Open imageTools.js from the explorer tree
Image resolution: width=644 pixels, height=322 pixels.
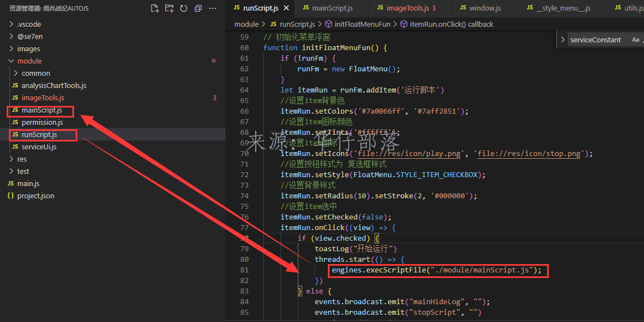(112, 98)
